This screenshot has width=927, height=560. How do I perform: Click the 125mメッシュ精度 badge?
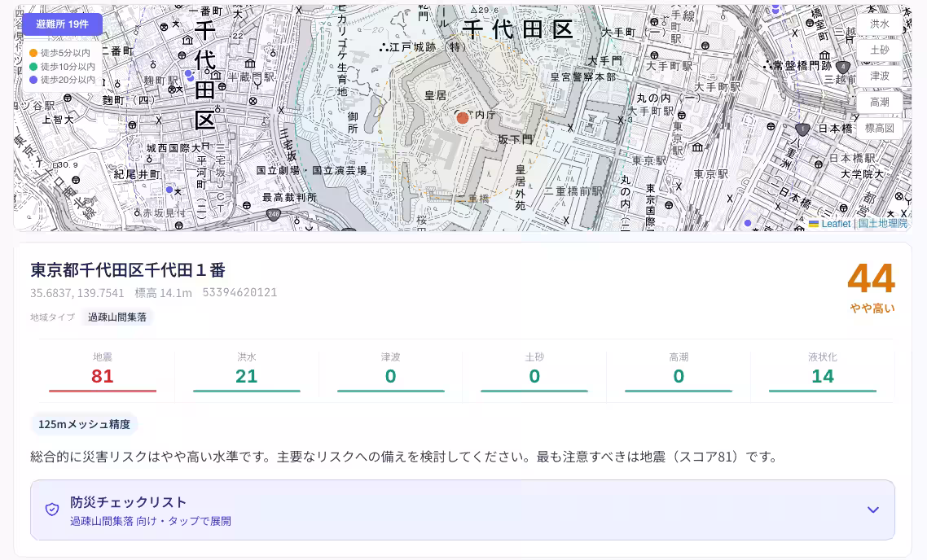(84, 424)
